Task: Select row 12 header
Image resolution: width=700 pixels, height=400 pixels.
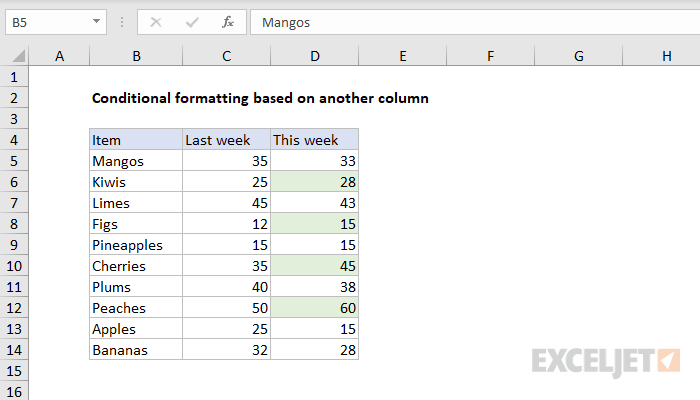Action: 15,308
